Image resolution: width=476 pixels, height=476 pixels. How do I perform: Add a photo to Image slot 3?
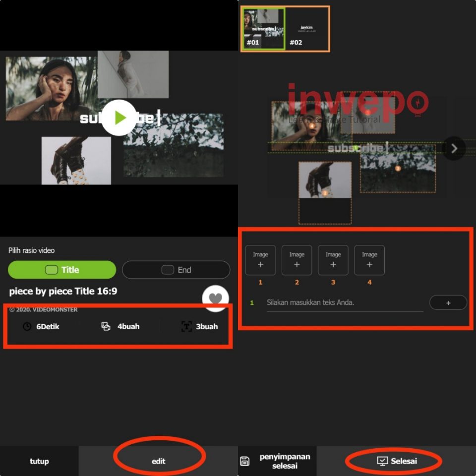[333, 260]
